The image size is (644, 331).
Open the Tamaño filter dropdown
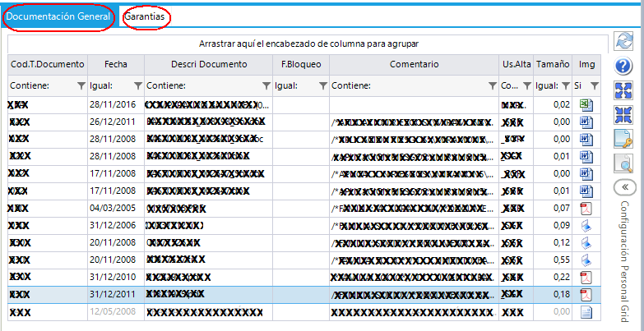click(x=566, y=85)
